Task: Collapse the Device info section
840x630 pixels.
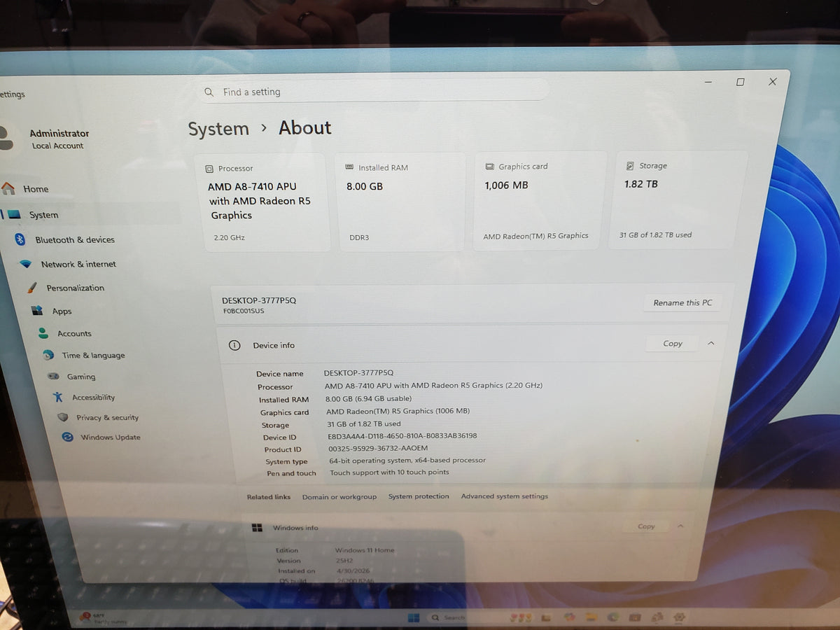Action: pyautogui.click(x=711, y=344)
